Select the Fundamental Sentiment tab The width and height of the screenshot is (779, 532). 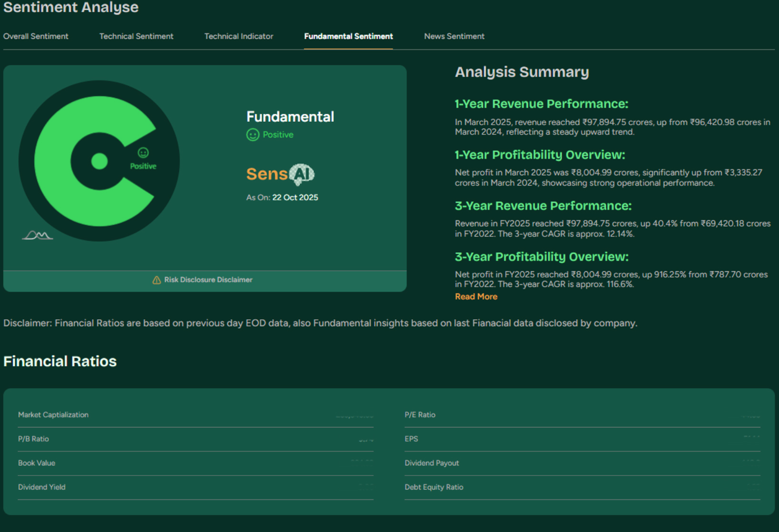click(x=348, y=36)
